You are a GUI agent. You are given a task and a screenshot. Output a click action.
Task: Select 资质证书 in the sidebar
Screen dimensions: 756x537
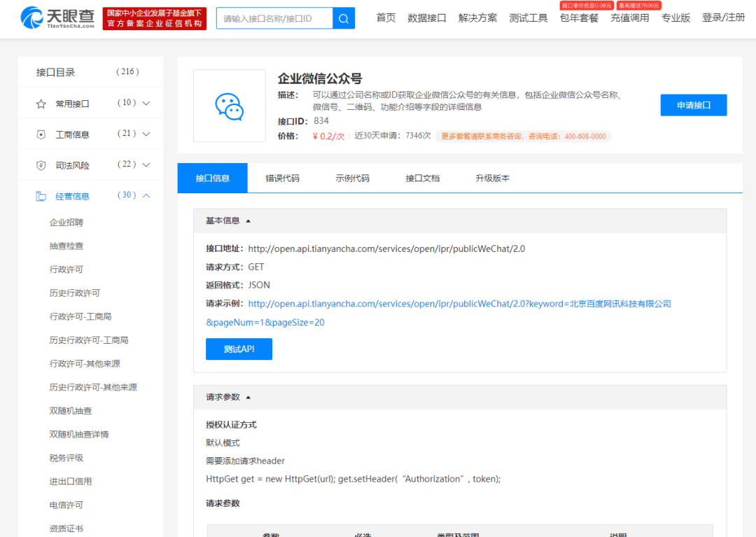click(66, 529)
